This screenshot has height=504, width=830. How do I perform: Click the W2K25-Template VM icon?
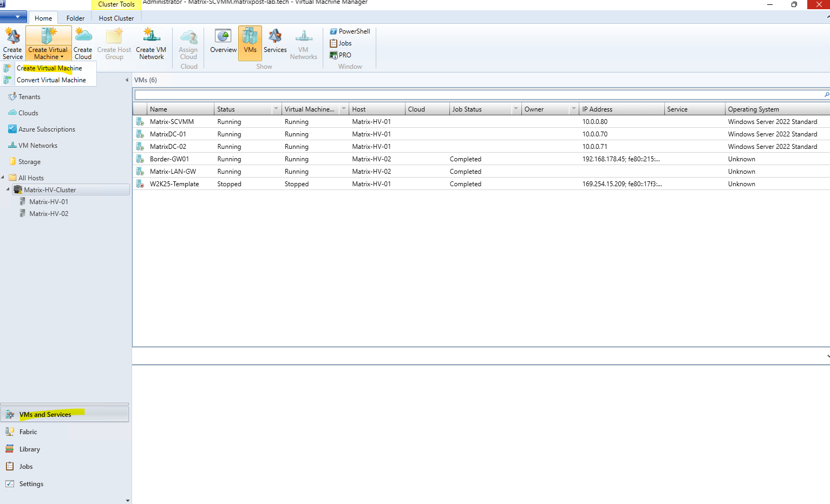(x=140, y=184)
